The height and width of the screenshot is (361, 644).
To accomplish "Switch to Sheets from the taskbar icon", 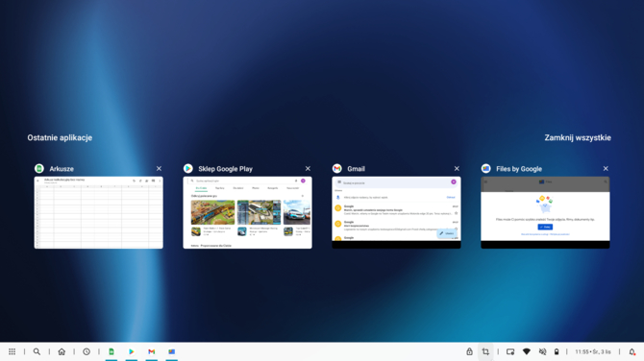I will point(111,351).
